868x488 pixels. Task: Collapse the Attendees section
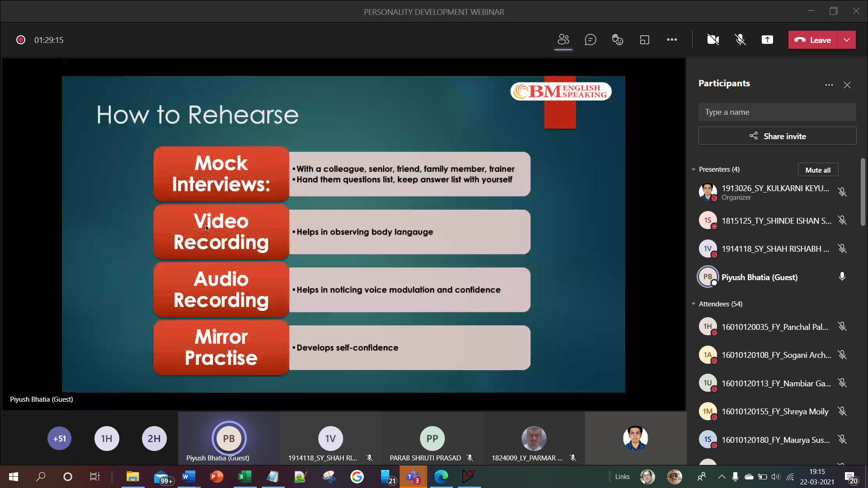coord(693,304)
